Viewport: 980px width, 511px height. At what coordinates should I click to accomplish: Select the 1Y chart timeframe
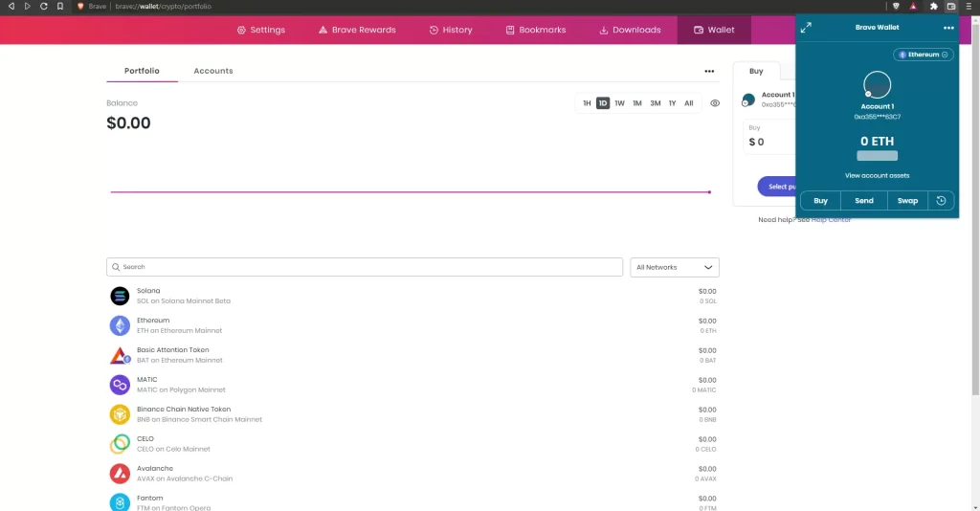click(673, 103)
